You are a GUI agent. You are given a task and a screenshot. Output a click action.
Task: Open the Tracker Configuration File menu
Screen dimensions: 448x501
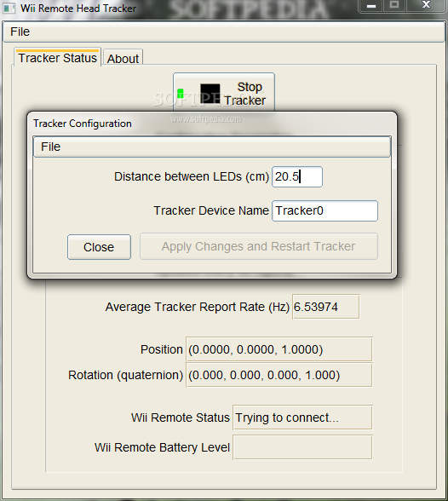(x=50, y=147)
